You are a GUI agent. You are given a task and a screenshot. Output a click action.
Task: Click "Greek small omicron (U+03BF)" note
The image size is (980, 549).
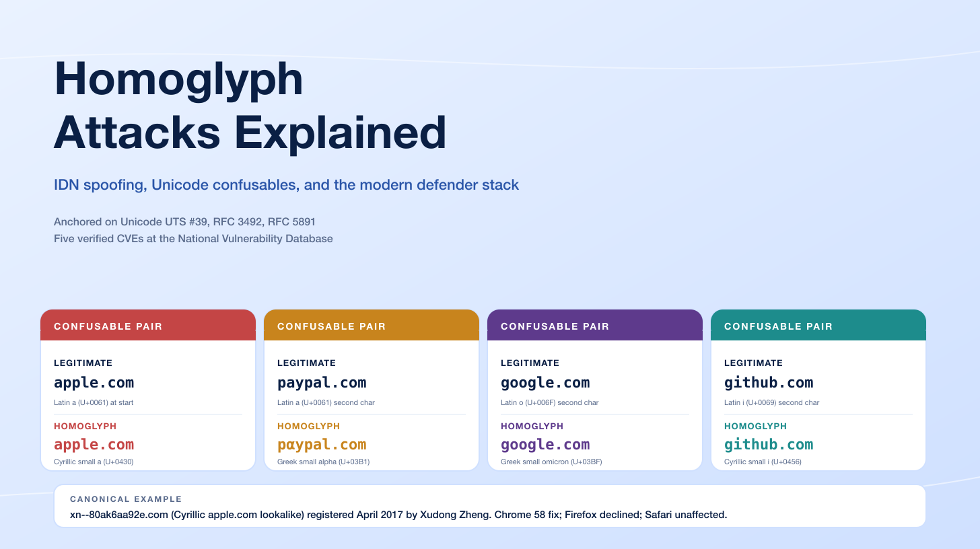click(x=551, y=462)
